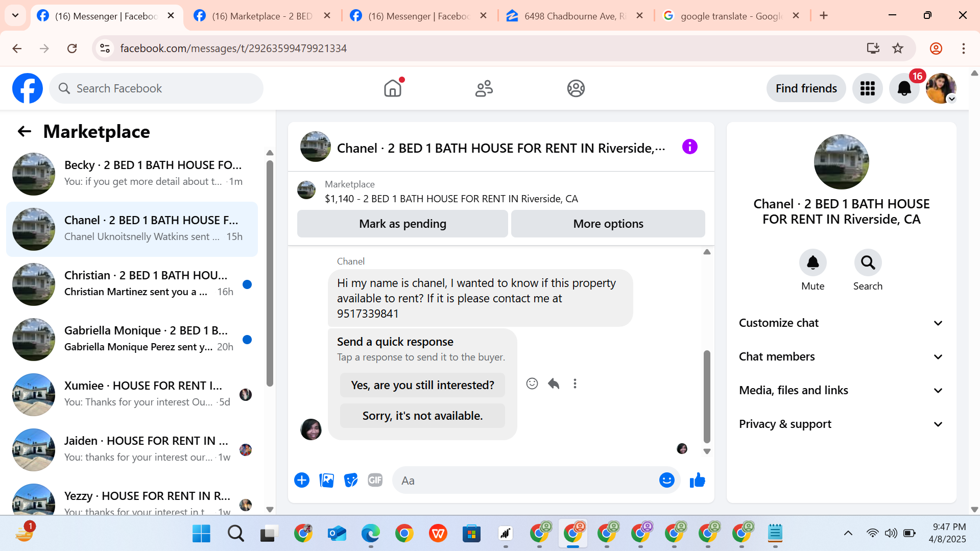Choose a GIF in the composer
980x551 pixels.
coord(375,480)
